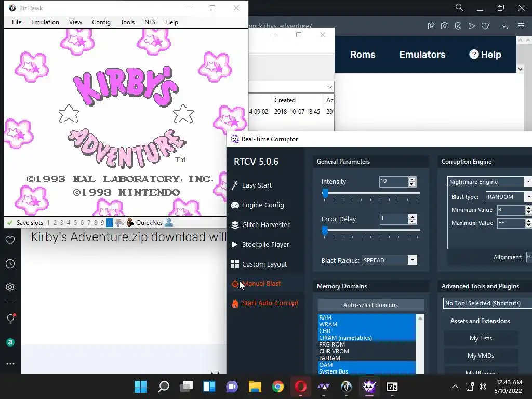Open the Stockpile Player panel
532x399 pixels.
[x=260, y=244]
